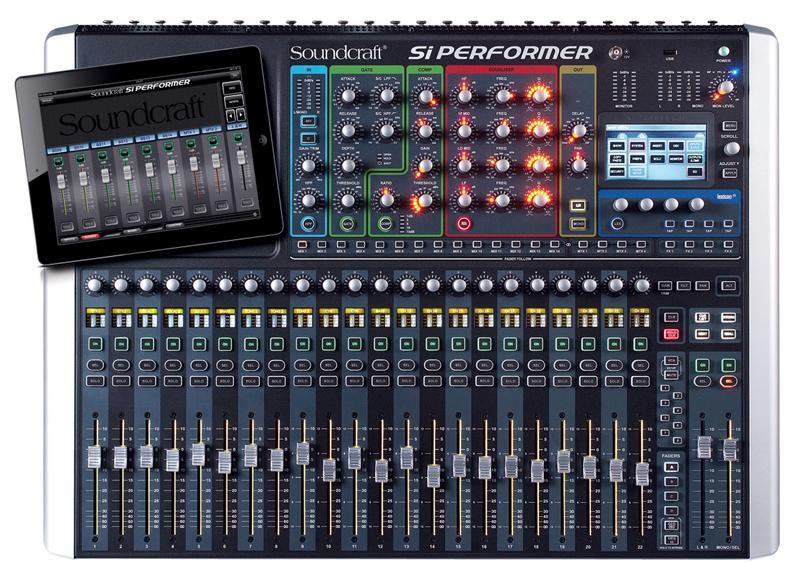Screen dimensions: 800x576
Task: Click the L&R fader on the iPad app
Action: tap(241, 158)
